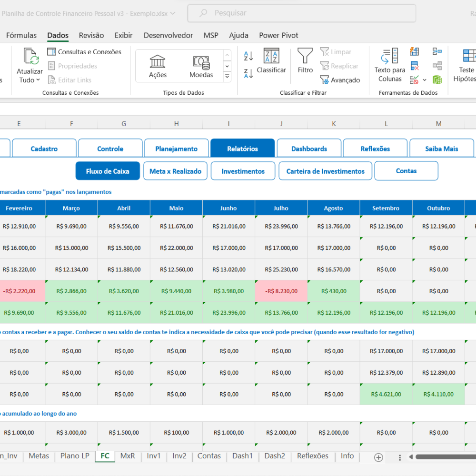This screenshot has height=476, width=476.
Task: Open the Classificar sort dialog
Action: 271,61
